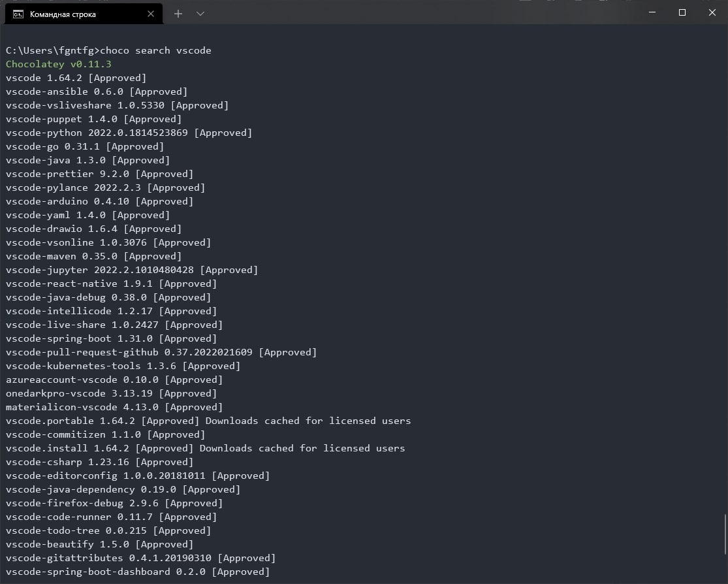Click the 'vscode-editorconfig 1.0.0.20181011' line
The image size is (728, 584).
pos(138,476)
